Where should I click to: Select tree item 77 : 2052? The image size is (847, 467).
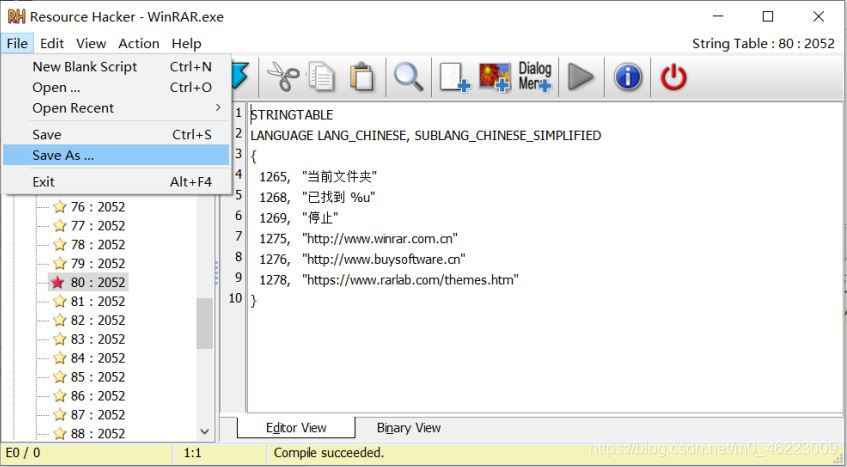[x=98, y=226]
